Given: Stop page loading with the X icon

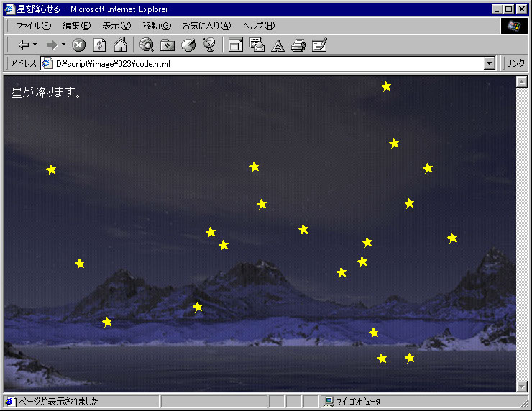Looking at the screenshot, I should tap(78, 45).
